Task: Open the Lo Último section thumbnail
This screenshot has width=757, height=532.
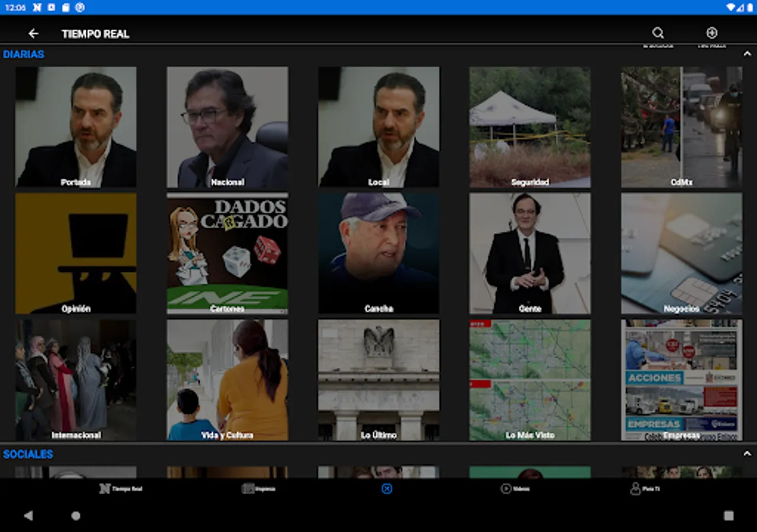Action: pyautogui.click(x=378, y=380)
